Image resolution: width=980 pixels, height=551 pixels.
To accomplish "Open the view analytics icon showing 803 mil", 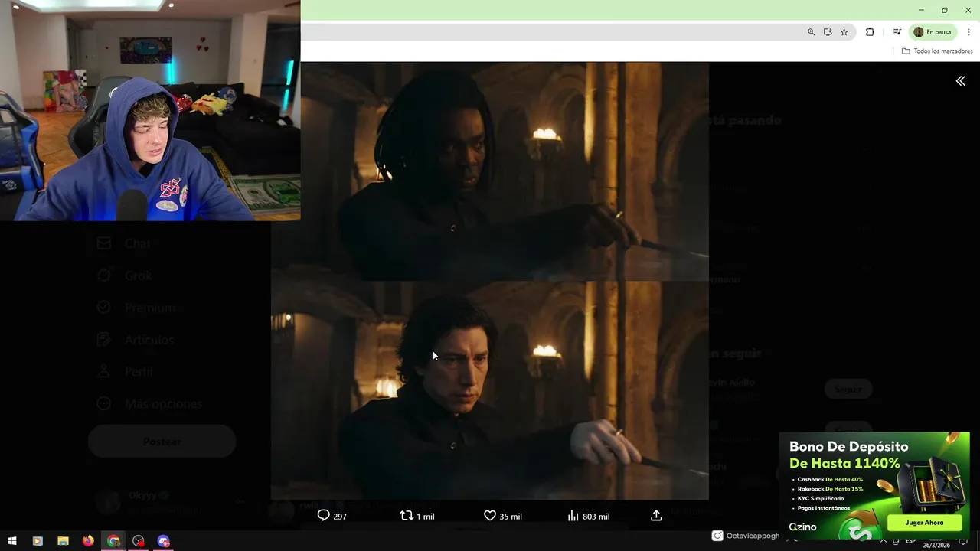I will 573,516.
